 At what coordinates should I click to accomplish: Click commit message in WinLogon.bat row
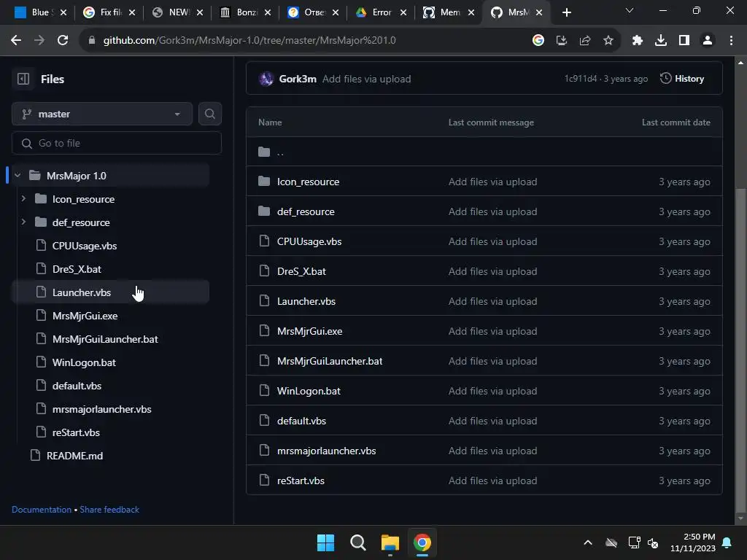(492, 391)
